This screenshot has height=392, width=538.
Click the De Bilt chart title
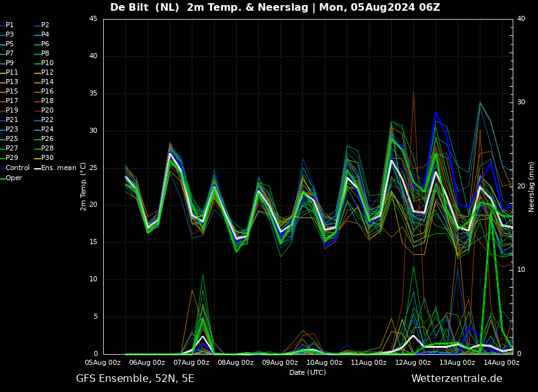tap(275, 8)
